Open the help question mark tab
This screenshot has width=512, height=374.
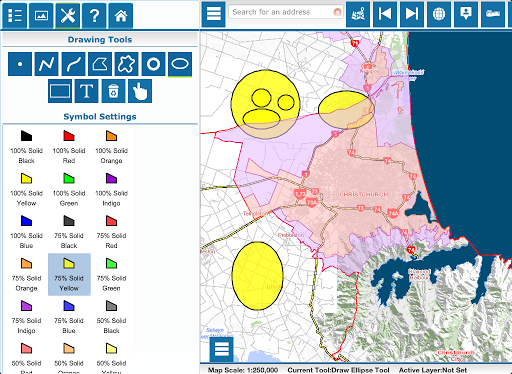pos(94,15)
